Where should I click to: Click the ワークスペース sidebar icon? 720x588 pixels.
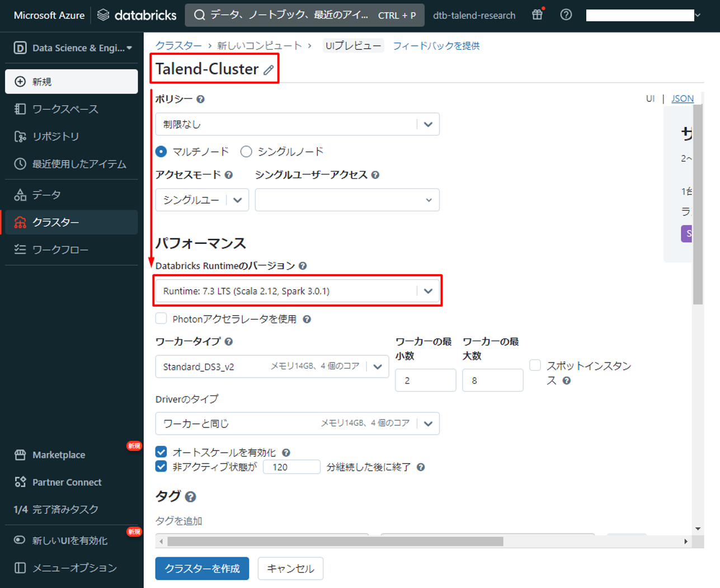(20, 109)
